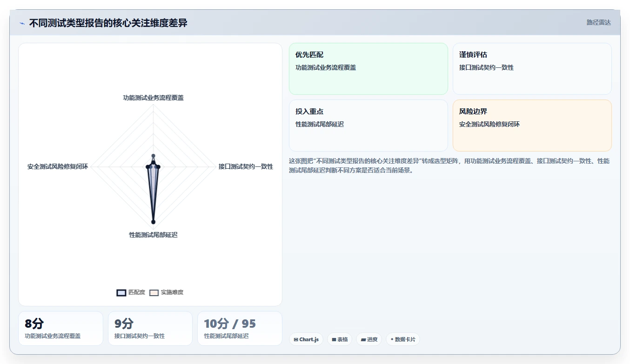Click the 8分 stat card
The image size is (630, 364).
[x=60, y=328]
